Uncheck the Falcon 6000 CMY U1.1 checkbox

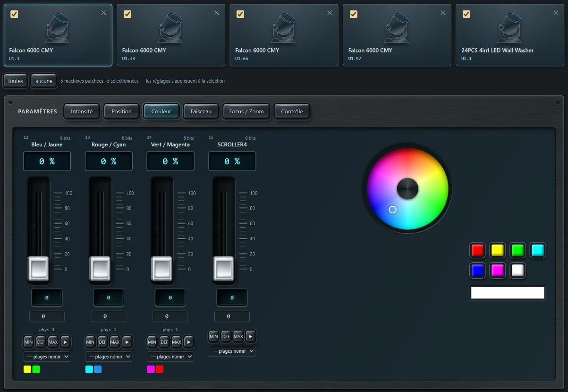[x=14, y=14]
